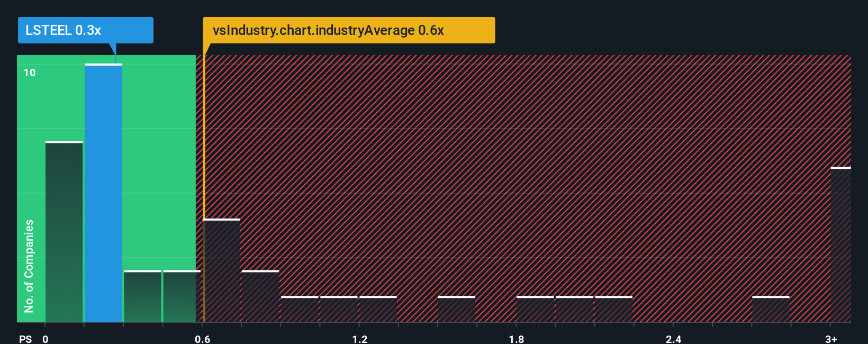Click the 3+ bar at far right
The width and height of the screenshot is (868, 344).
coord(840,245)
